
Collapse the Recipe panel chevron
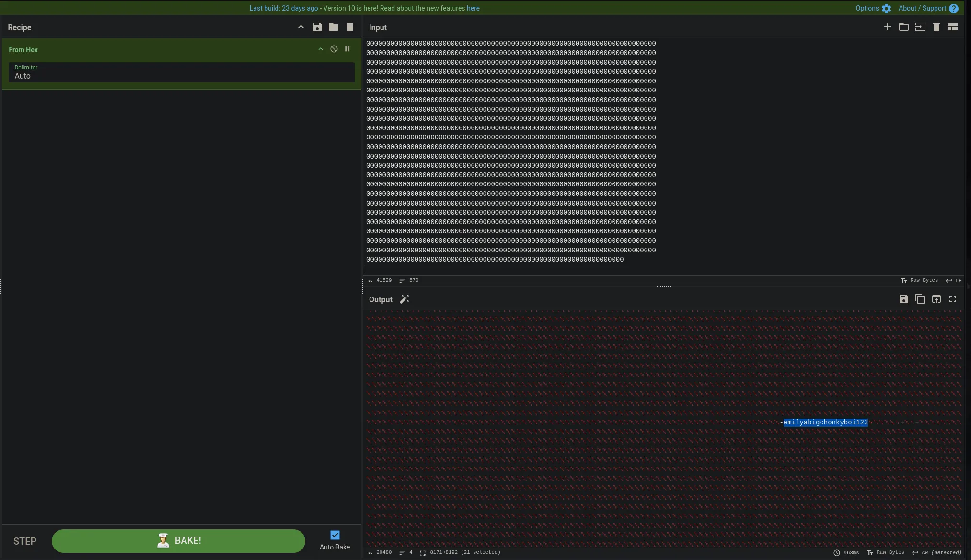301,27
